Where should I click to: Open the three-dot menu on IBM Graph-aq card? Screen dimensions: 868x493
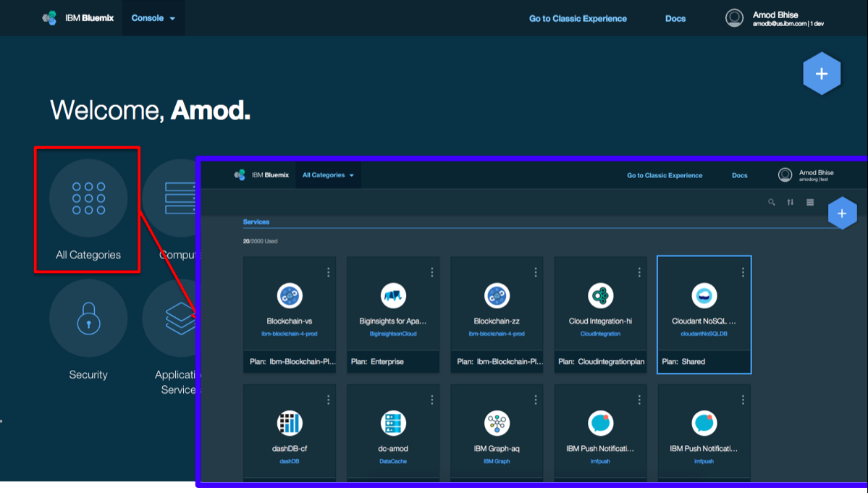coord(535,400)
